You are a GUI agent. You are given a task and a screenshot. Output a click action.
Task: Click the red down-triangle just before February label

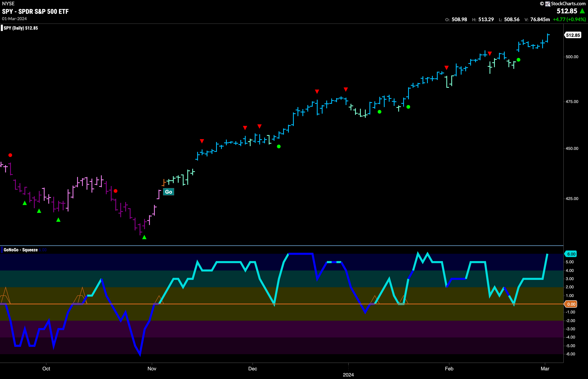point(447,68)
